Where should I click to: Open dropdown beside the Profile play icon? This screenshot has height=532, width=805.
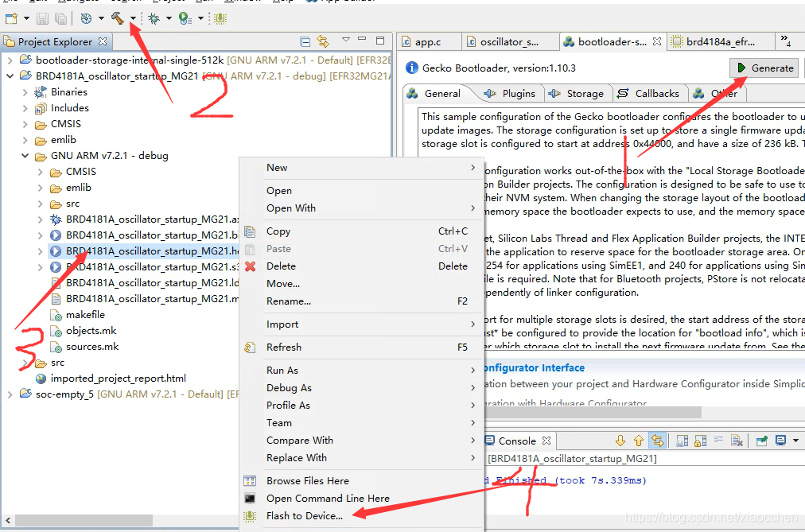click(x=200, y=19)
